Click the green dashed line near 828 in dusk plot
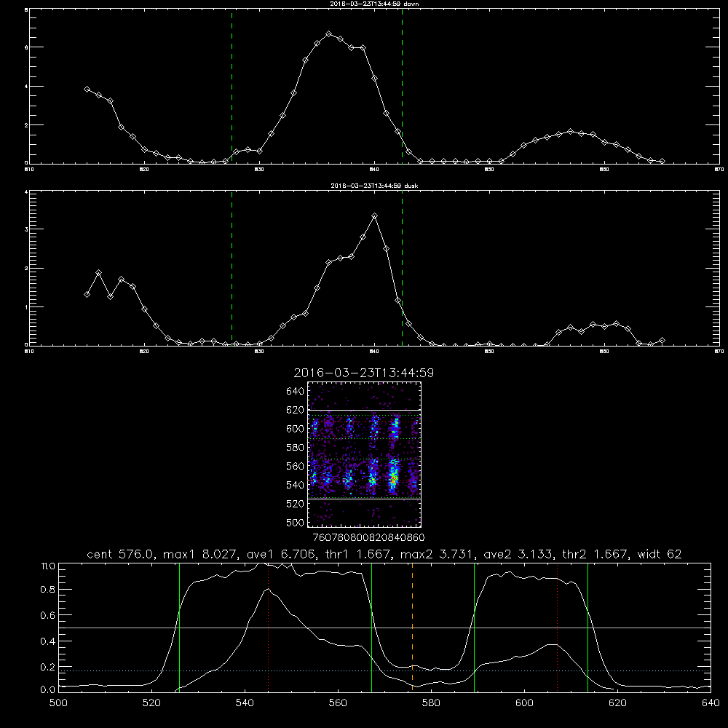Image resolution: width=728 pixels, height=728 pixels. 232,269
